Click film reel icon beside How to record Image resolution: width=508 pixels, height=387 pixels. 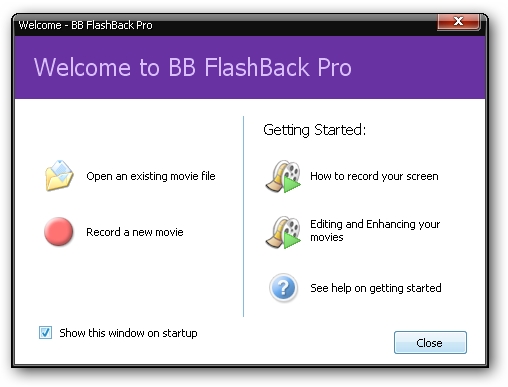[283, 176]
